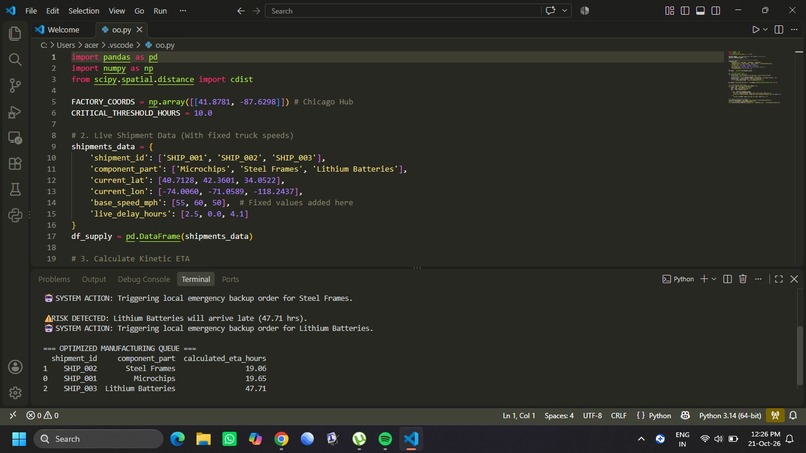806x453 pixels.
Task: Open the Testing flask view
Action: point(15,189)
